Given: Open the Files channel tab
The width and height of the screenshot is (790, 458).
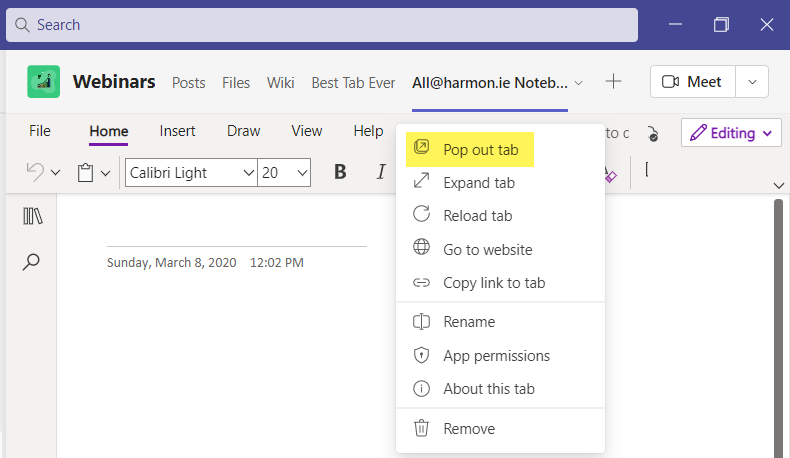Looking at the screenshot, I should point(236,83).
